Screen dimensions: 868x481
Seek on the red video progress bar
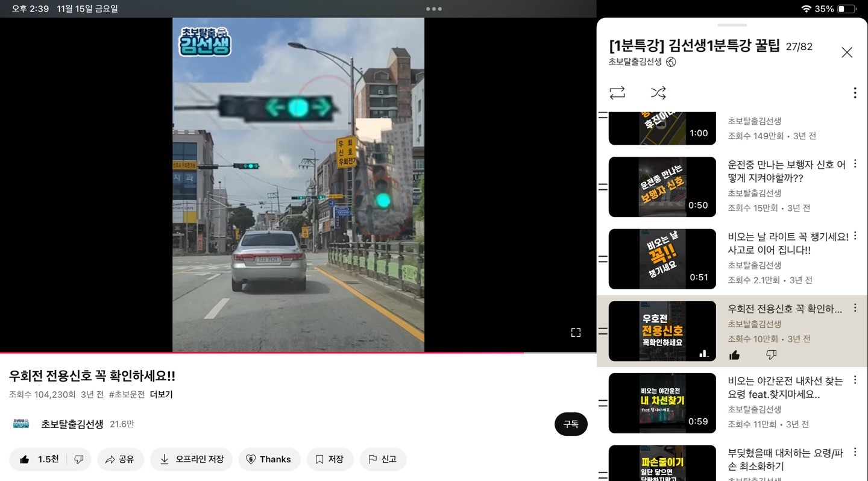pyautogui.click(x=262, y=353)
